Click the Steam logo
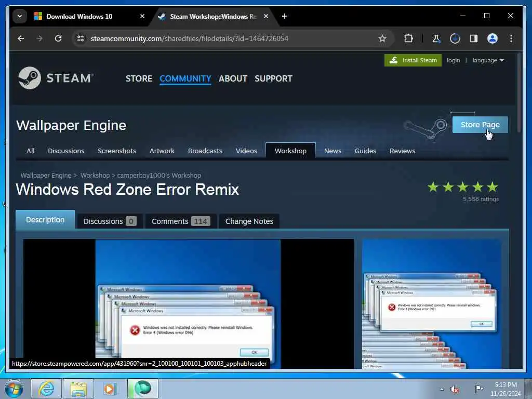The image size is (532, 399). [56, 78]
